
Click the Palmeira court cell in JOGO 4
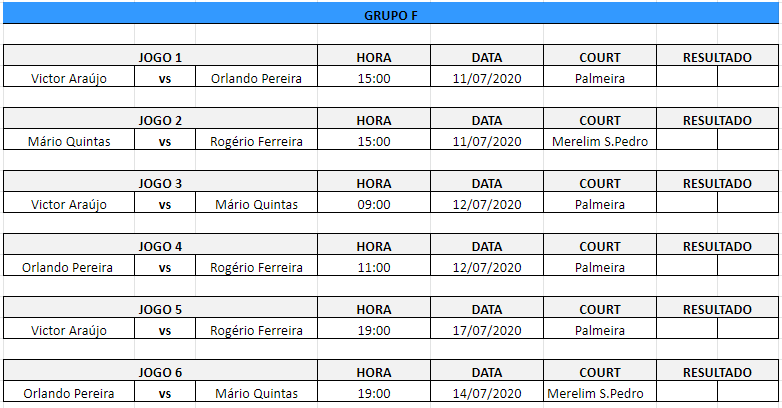click(600, 267)
